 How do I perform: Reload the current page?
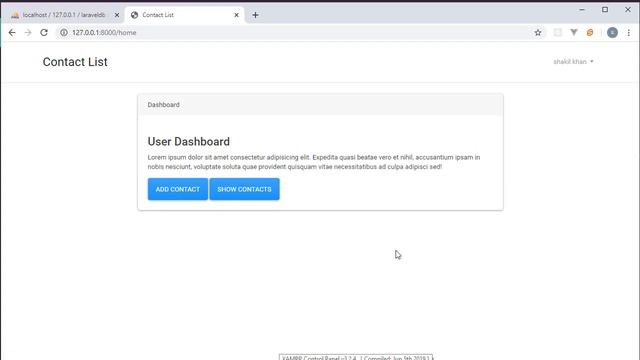click(44, 33)
